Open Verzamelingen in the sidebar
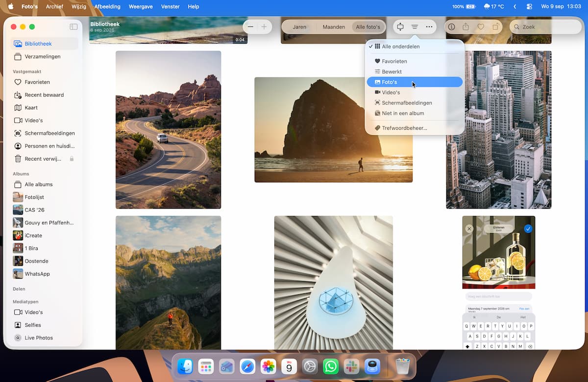Image resolution: width=588 pixels, height=382 pixels. pos(45,57)
